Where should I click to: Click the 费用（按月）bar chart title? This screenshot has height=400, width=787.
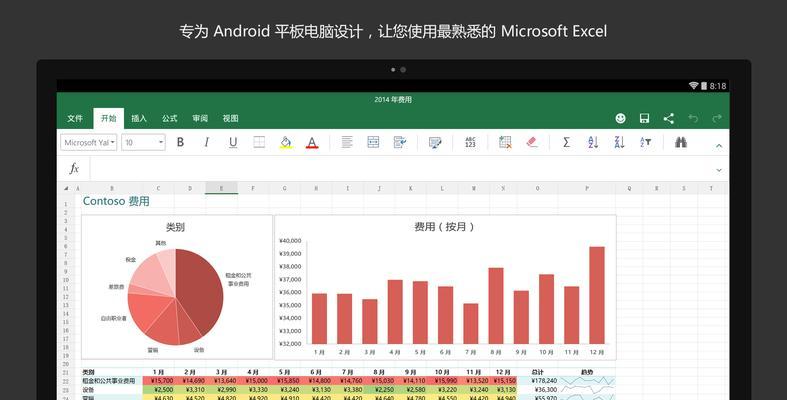pyautogui.click(x=444, y=227)
